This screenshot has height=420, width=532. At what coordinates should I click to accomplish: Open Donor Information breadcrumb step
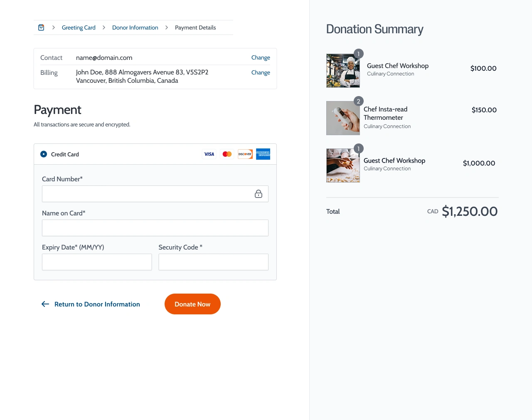tap(135, 27)
